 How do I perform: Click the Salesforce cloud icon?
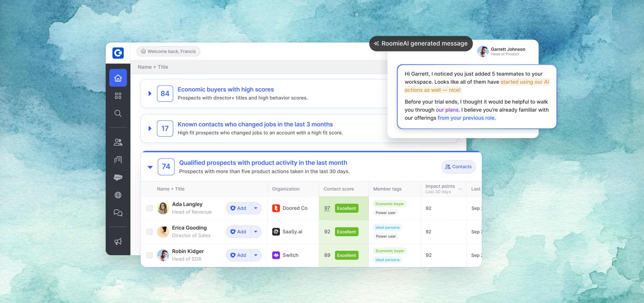(118, 177)
